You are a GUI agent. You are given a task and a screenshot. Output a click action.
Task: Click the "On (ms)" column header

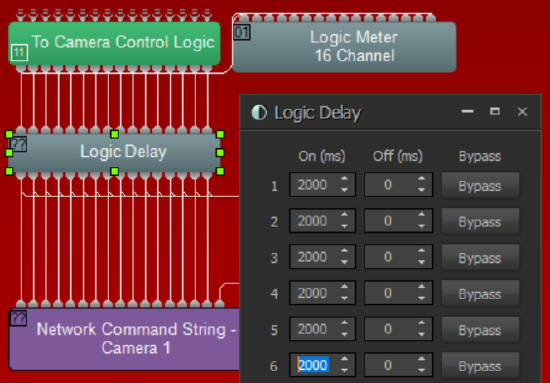[x=322, y=156]
